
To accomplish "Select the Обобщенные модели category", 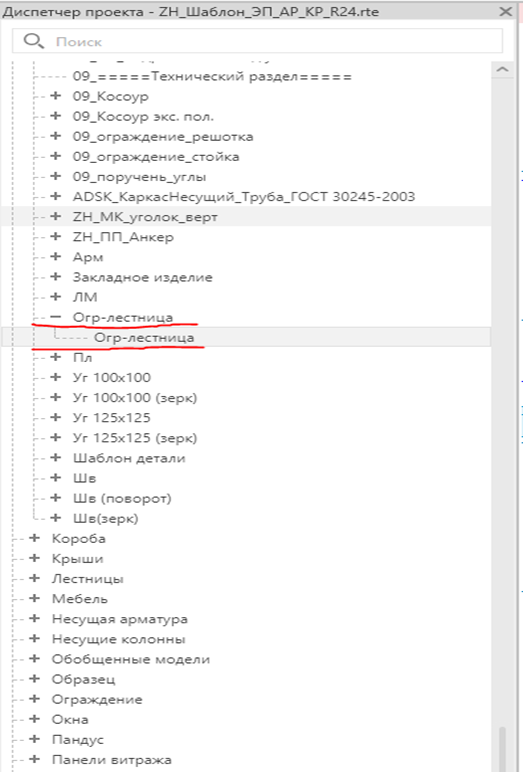I will point(131,659).
